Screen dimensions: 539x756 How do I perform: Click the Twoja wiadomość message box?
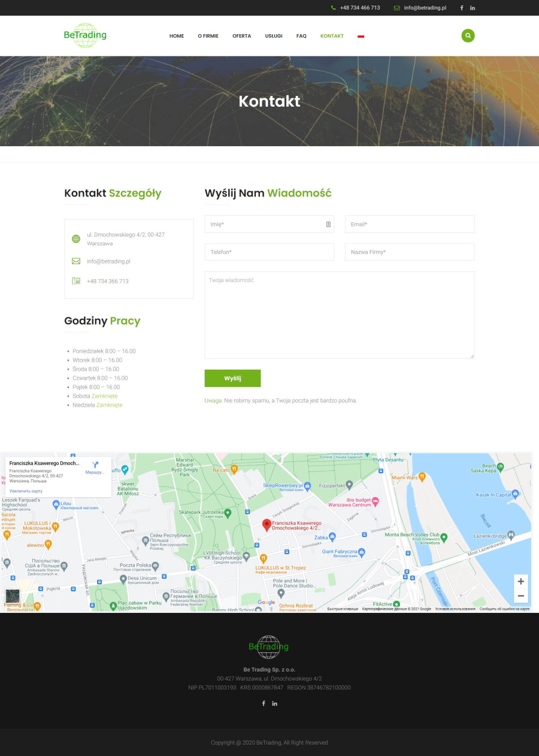[340, 315]
